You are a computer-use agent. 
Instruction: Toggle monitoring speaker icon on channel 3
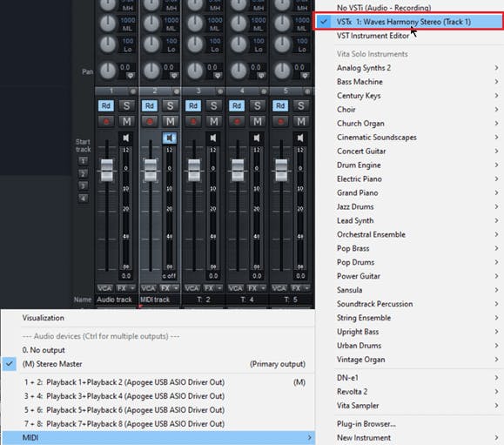[x=213, y=138]
